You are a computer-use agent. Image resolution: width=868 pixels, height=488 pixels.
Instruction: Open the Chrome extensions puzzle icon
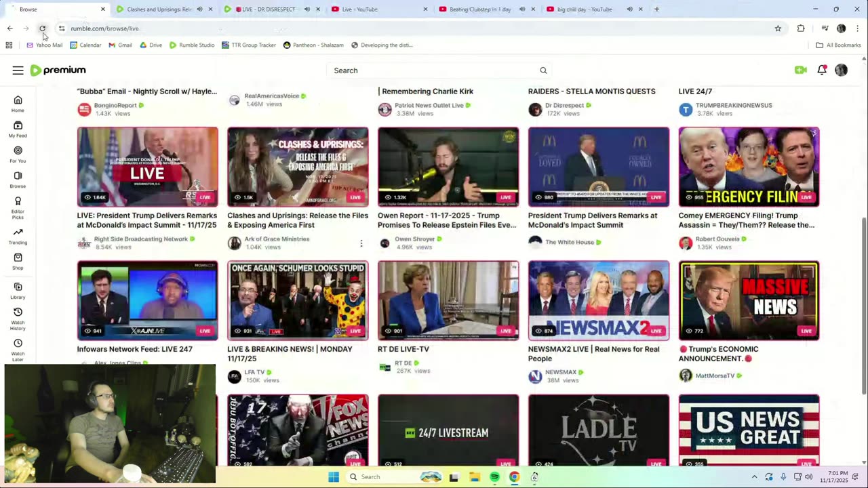pyautogui.click(x=801, y=28)
